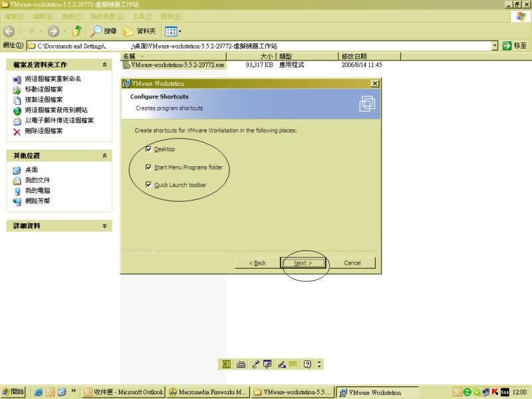Sort by the Name (名稱) column header
Image resolution: width=532 pixels, height=399 pixels.
(x=173, y=57)
